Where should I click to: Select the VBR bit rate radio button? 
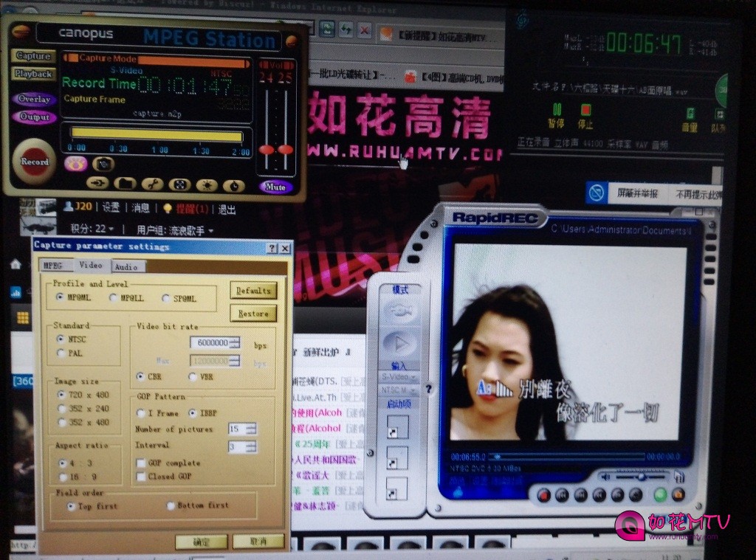tap(193, 376)
